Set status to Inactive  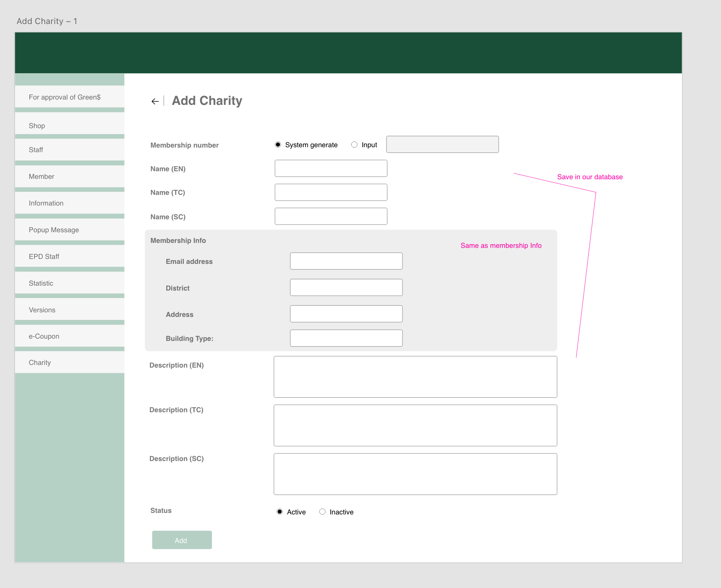tap(322, 512)
